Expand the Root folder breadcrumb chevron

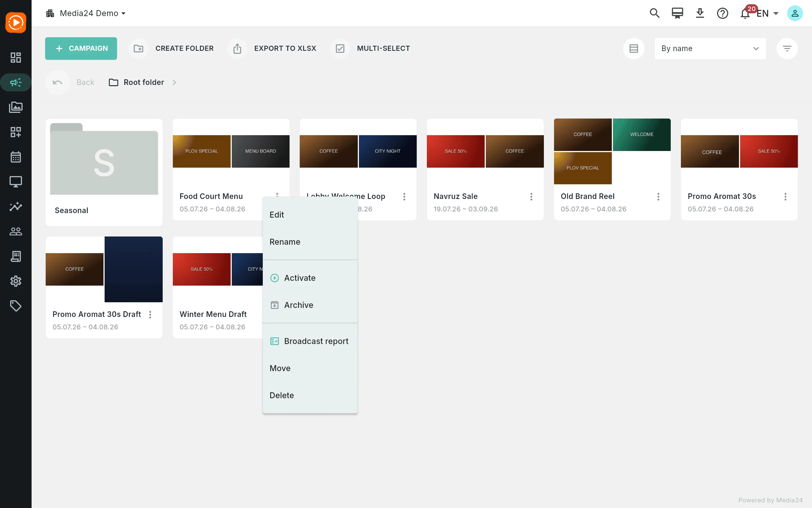pyautogui.click(x=174, y=82)
